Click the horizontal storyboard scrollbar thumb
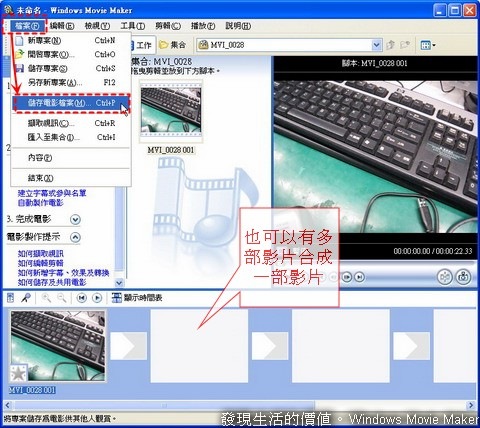The height and width of the screenshot is (428, 480). pos(164,405)
